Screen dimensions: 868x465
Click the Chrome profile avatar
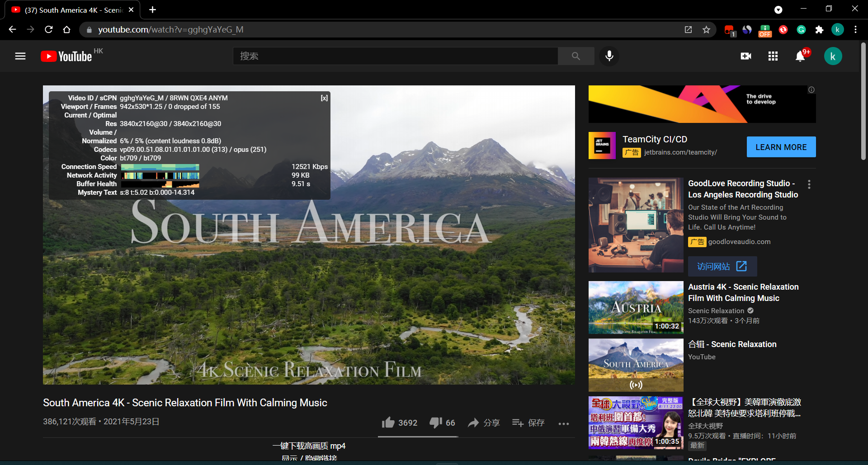(x=837, y=29)
